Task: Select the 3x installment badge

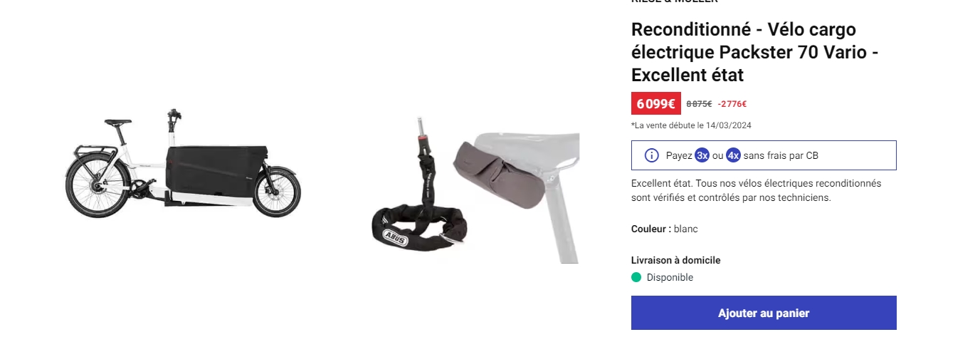Action: click(702, 155)
